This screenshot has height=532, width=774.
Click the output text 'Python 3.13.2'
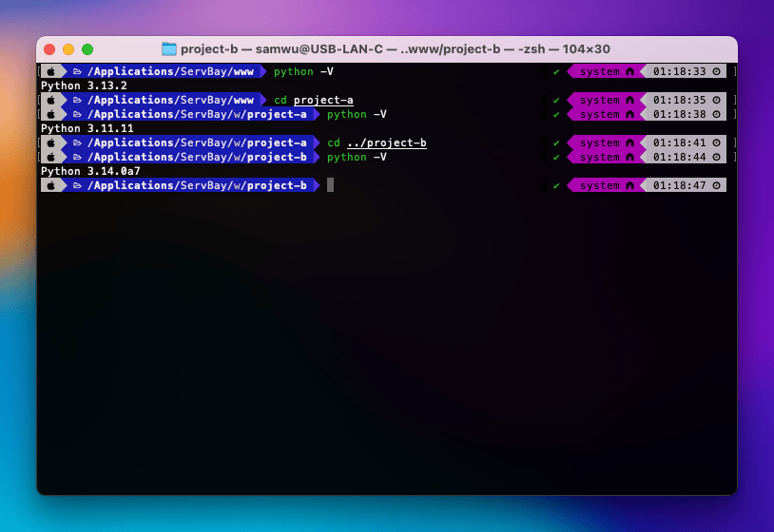(84, 85)
